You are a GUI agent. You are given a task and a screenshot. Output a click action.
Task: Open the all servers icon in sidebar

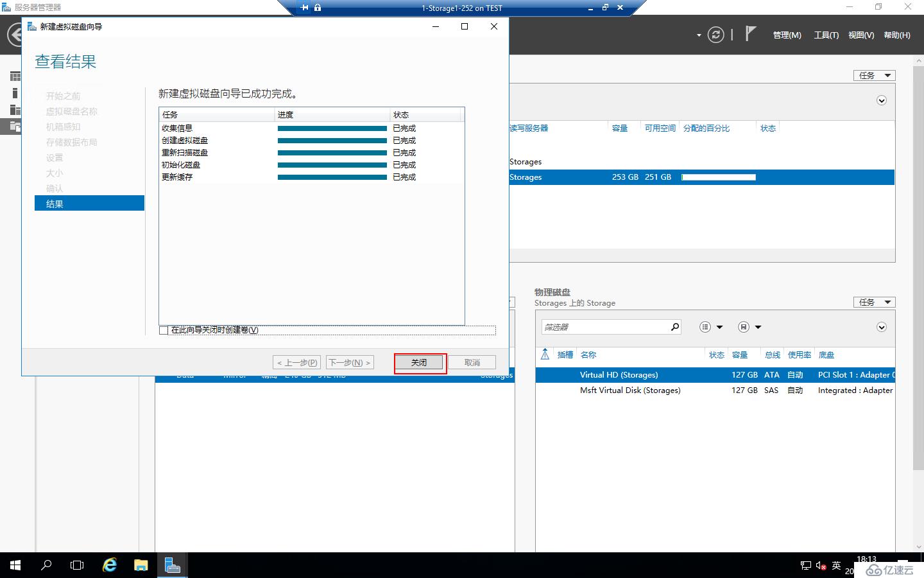[x=15, y=110]
